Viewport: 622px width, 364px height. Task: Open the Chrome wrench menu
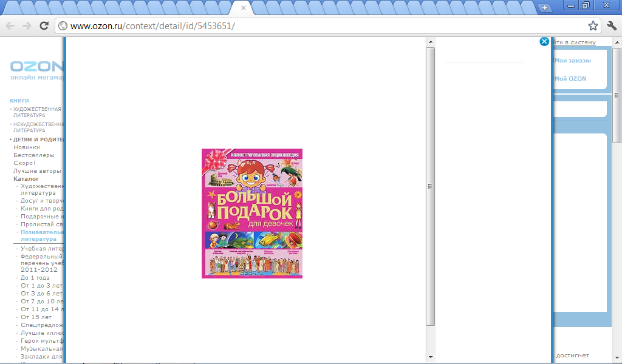pos(612,26)
